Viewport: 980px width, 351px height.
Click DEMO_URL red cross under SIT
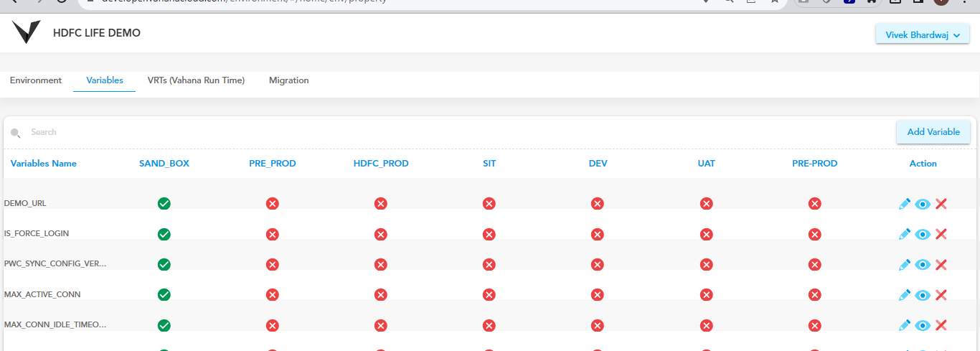489,204
